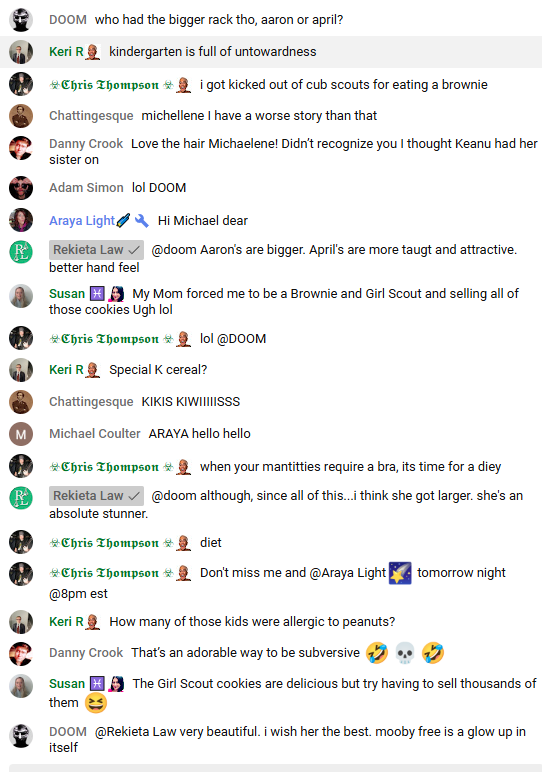Click the wrench moderator icon beside Araya Light

tap(142, 221)
